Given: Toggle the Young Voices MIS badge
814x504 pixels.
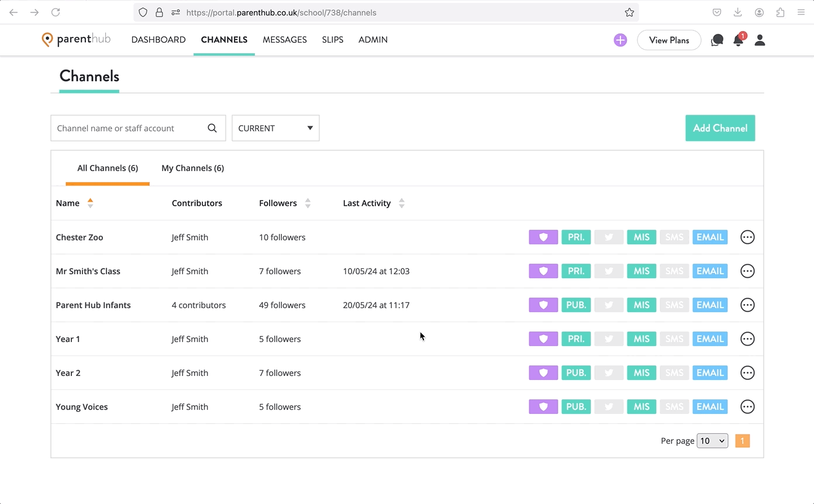Looking at the screenshot, I should (641, 407).
